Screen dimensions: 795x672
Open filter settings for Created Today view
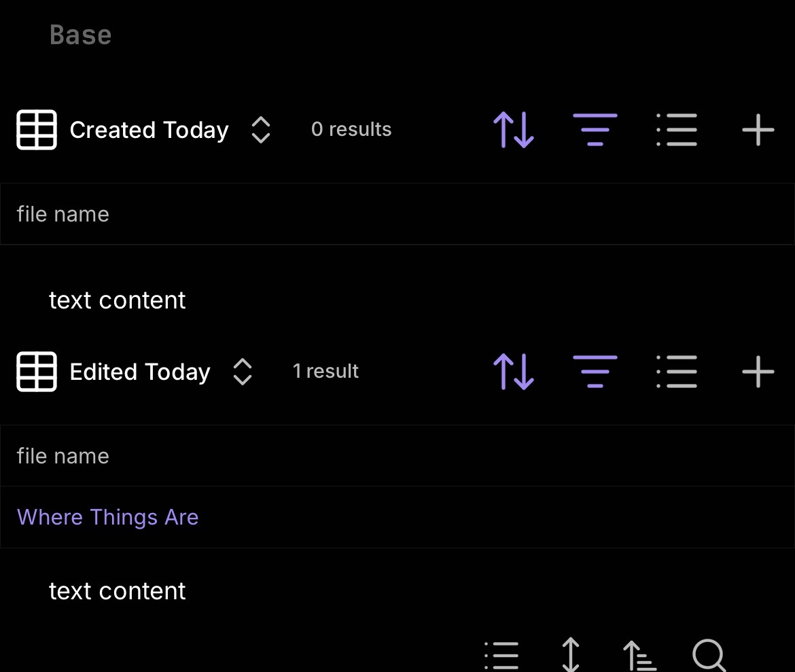coord(595,130)
